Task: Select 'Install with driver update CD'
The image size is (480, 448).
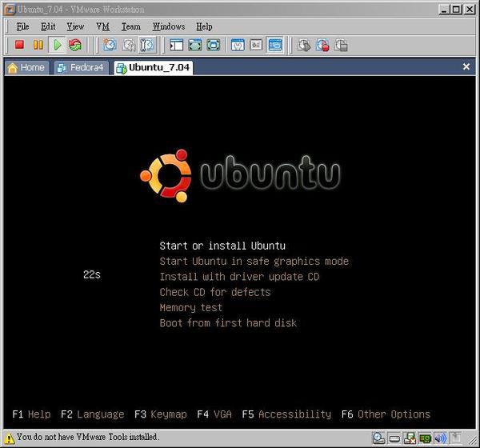Action: (x=239, y=277)
